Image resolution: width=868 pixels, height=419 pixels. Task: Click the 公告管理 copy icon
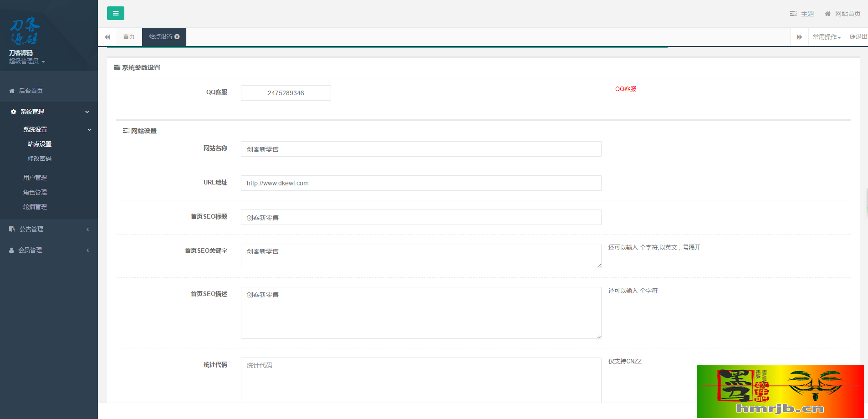coord(12,229)
